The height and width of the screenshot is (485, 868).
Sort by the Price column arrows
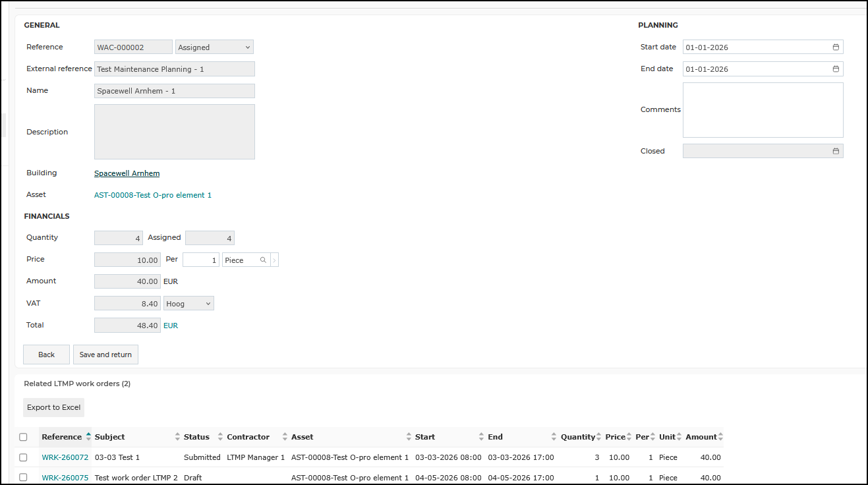click(x=629, y=437)
